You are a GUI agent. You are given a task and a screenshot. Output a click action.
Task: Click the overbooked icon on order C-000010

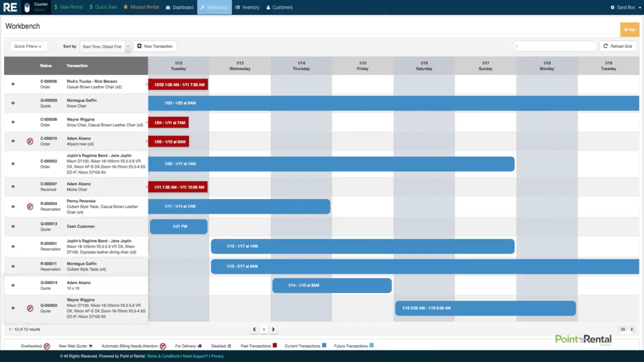(30, 141)
